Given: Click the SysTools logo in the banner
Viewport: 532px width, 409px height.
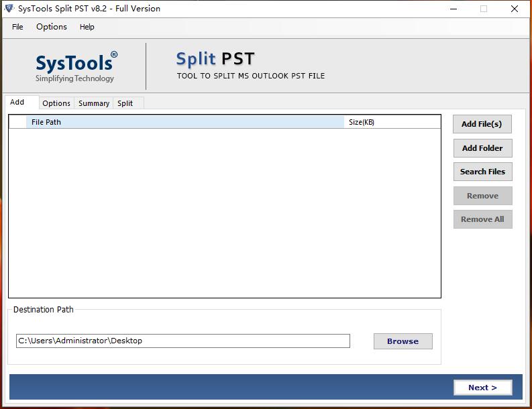Looking at the screenshot, I should [76, 67].
